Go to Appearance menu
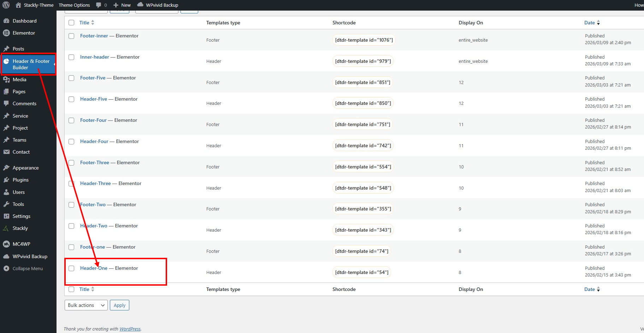644x333 pixels. [25, 168]
